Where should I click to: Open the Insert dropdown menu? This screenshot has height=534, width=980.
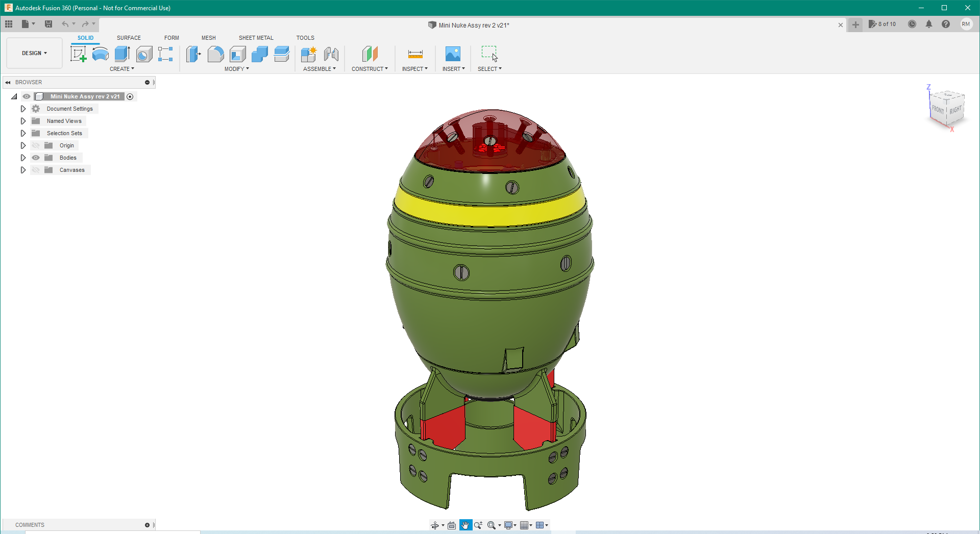454,69
